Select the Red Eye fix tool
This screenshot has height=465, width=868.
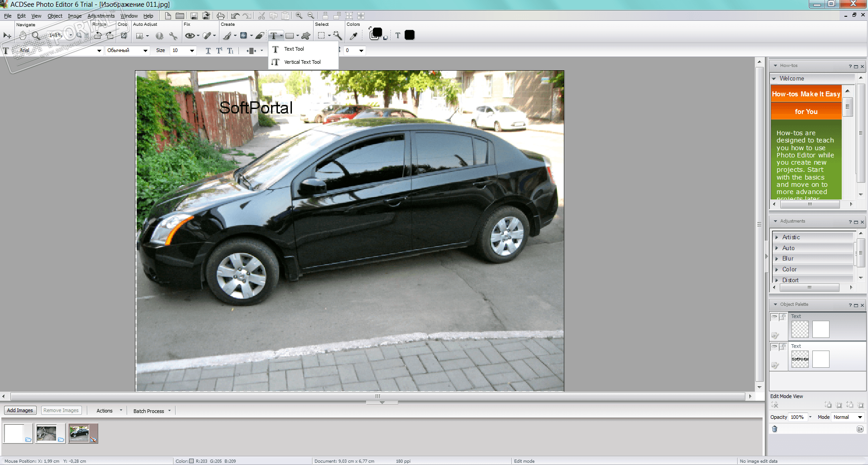(x=190, y=36)
